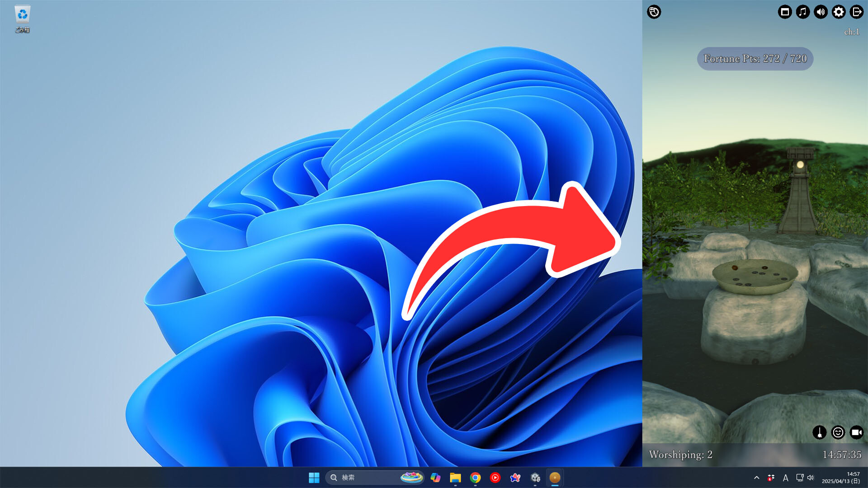The width and height of the screenshot is (868, 488).
Task: Click the stopwatch icon at the top left of the game
Action: click(x=653, y=12)
